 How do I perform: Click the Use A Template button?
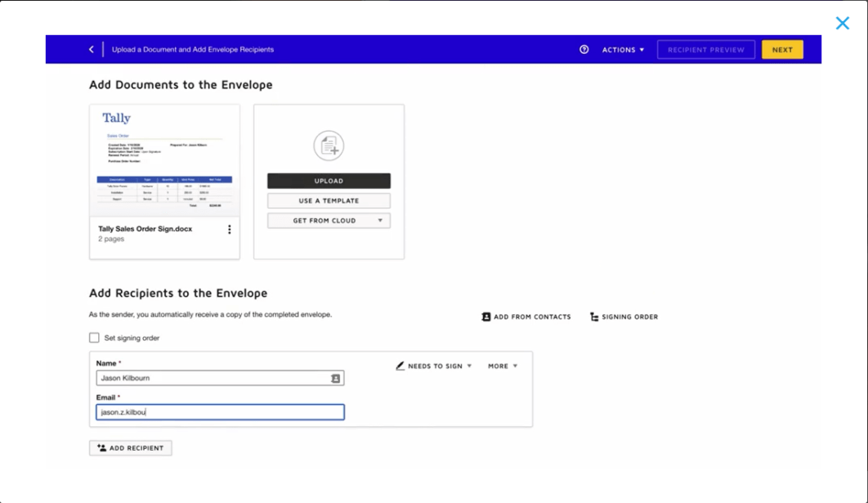tap(329, 200)
